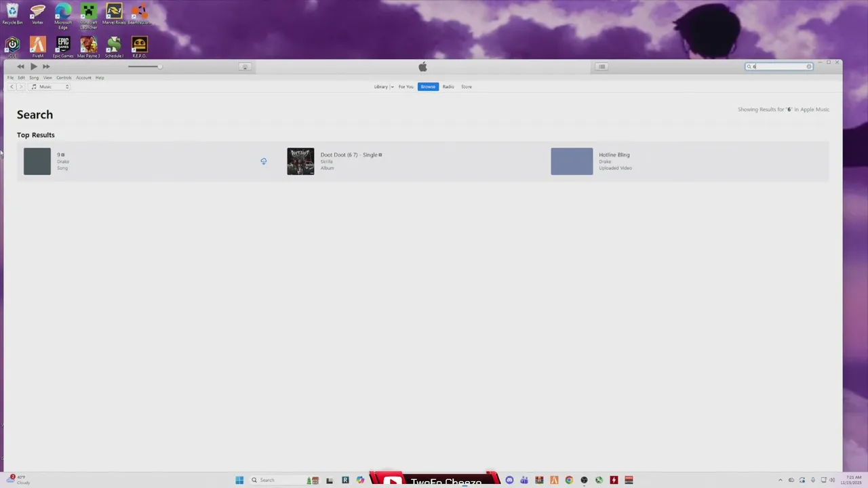868x488 pixels.
Task: Open the Marvel Rivals desktop shortcut
Action: point(114,14)
